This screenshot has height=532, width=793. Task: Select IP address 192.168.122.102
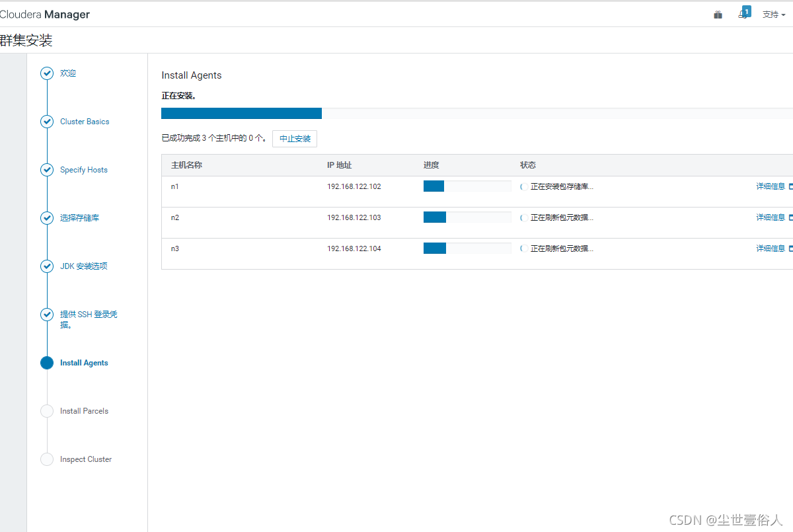click(354, 186)
